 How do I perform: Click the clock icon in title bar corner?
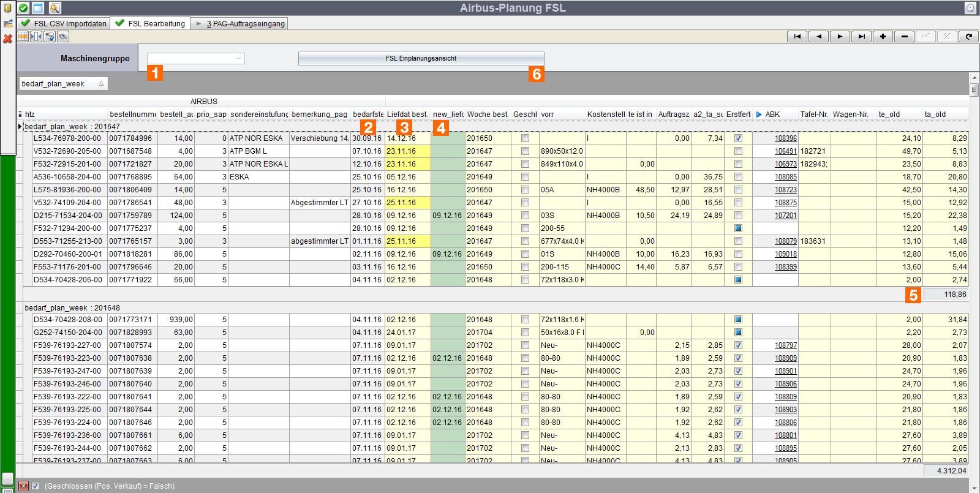tap(970, 8)
